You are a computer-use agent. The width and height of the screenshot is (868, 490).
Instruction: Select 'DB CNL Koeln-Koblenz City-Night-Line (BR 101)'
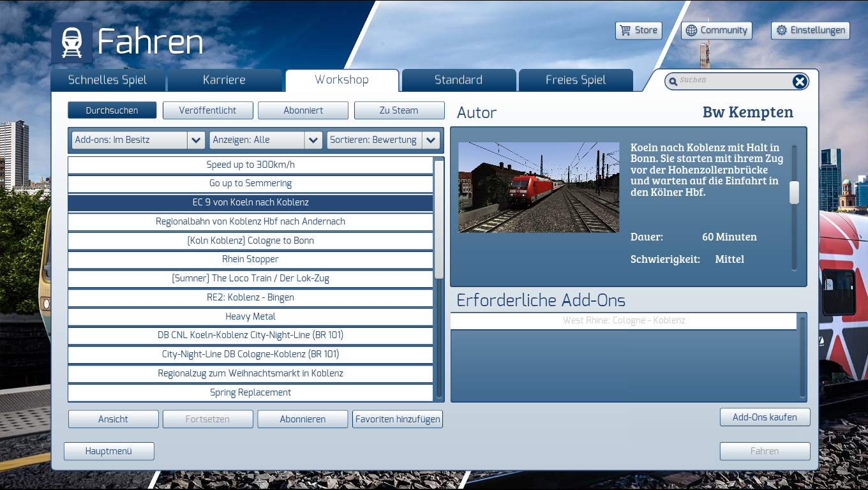tap(250, 336)
